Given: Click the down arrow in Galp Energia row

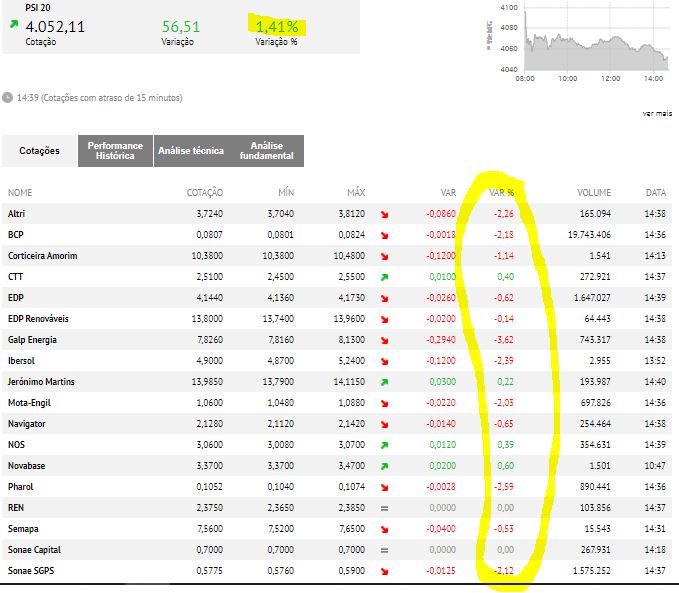Looking at the screenshot, I should pos(384,340).
